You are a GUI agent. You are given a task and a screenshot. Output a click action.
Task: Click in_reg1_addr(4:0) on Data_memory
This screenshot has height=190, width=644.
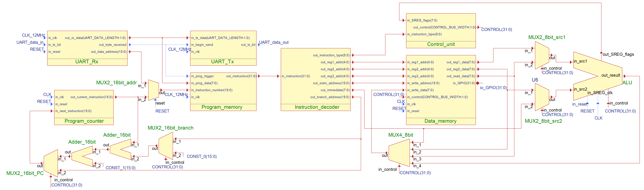click(x=420, y=62)
